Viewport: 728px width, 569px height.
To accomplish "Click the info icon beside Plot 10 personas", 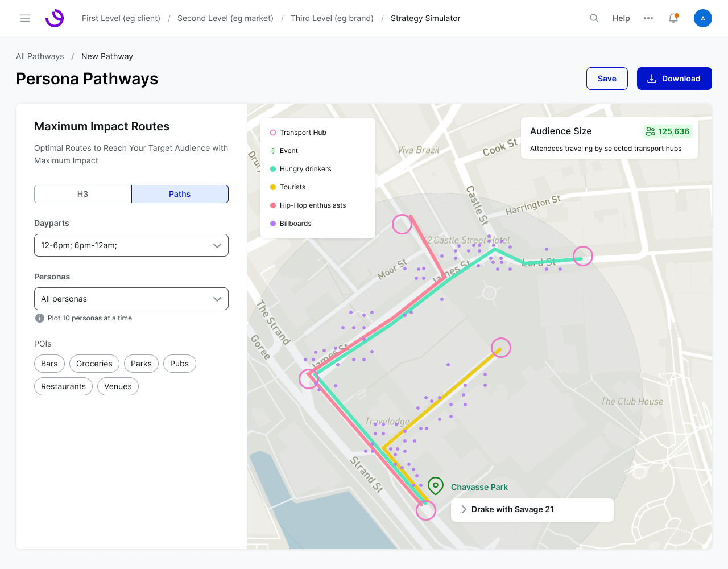I will point(40,318).
